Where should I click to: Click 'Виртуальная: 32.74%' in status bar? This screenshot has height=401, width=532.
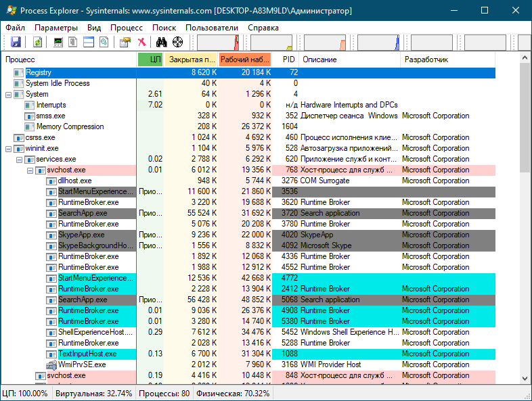93,394
